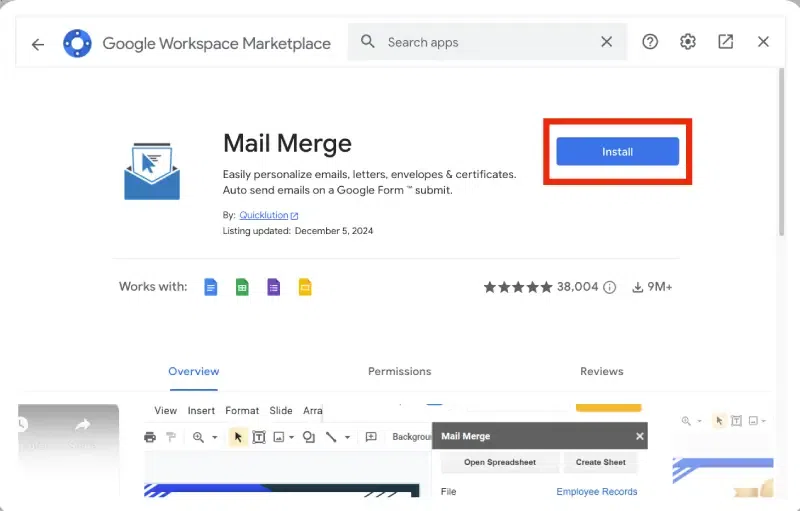Screen dimensions: 800x511
Task: Install the Mail Merge add-on
Action: 617,151
